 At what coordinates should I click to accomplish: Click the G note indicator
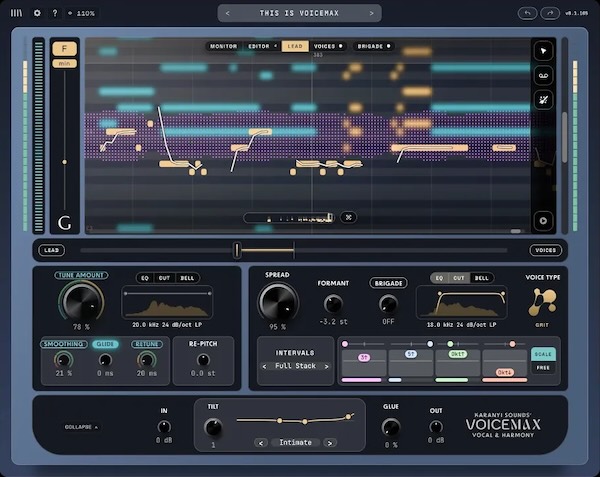[x=64, y=222]
